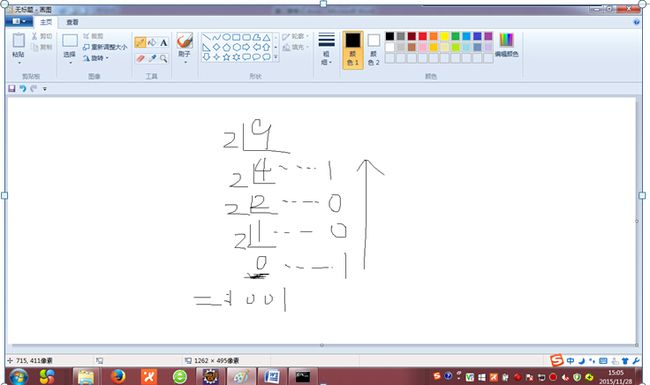Open Windows Explorer folder on taskbar

tap(86, 376)
